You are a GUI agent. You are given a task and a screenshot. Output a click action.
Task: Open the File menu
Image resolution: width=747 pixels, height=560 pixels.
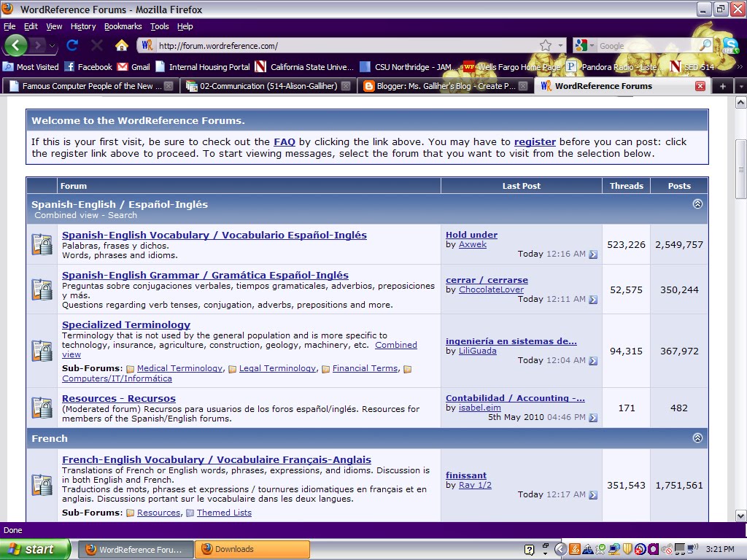(9, 26)
